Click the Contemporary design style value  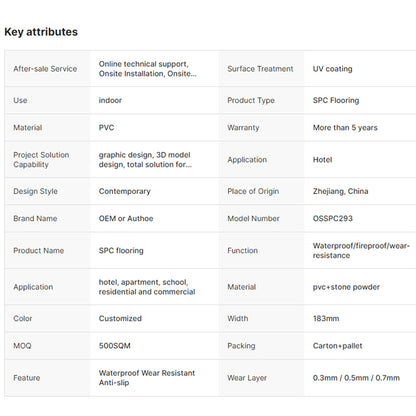coord(124,191)
